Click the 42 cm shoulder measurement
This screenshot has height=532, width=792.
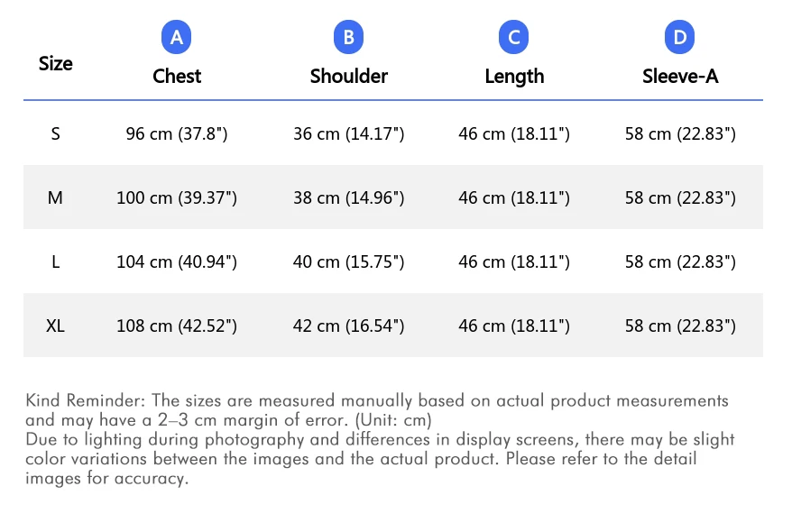(x=348, y=326)
